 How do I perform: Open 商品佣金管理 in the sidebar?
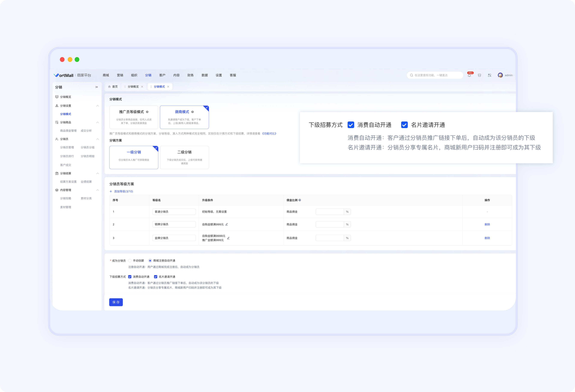(x=68, y=131)
